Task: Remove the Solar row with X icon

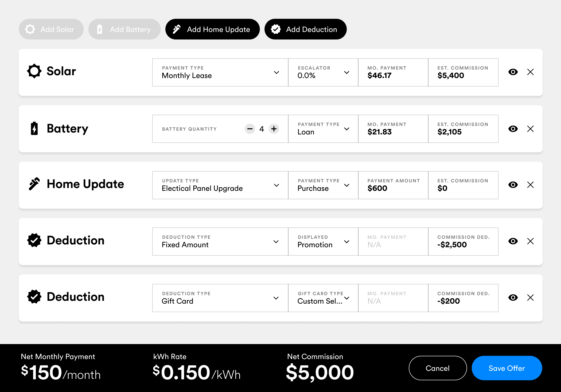Action: tap(530, 72)
